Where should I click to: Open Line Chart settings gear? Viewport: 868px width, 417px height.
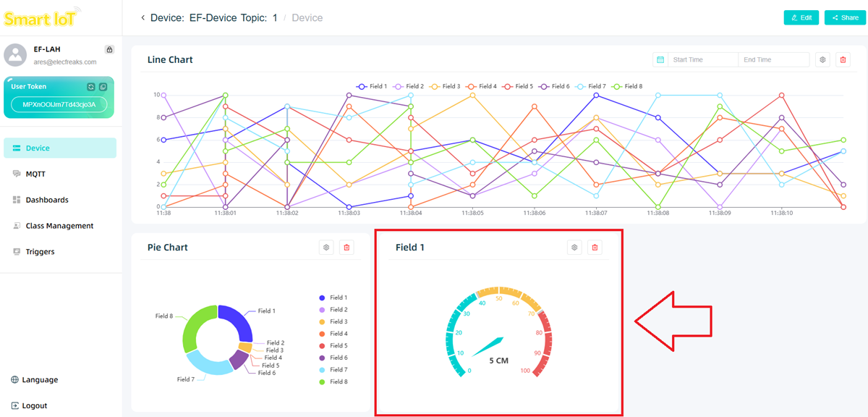[x=822, y=60]
